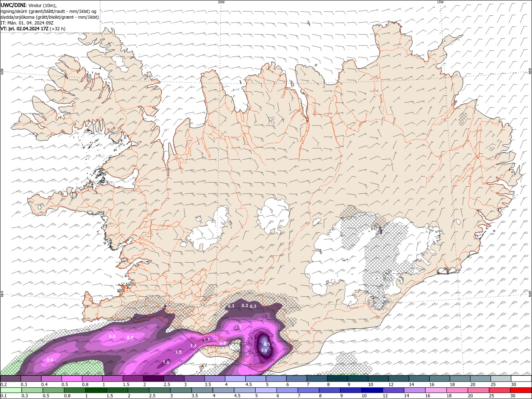Image resolution: width=532 pixels, height=399 pixels.
Task: Click the 'UWC/DINI: Vindur (10m),' title line
Action: tap(29, 5)
